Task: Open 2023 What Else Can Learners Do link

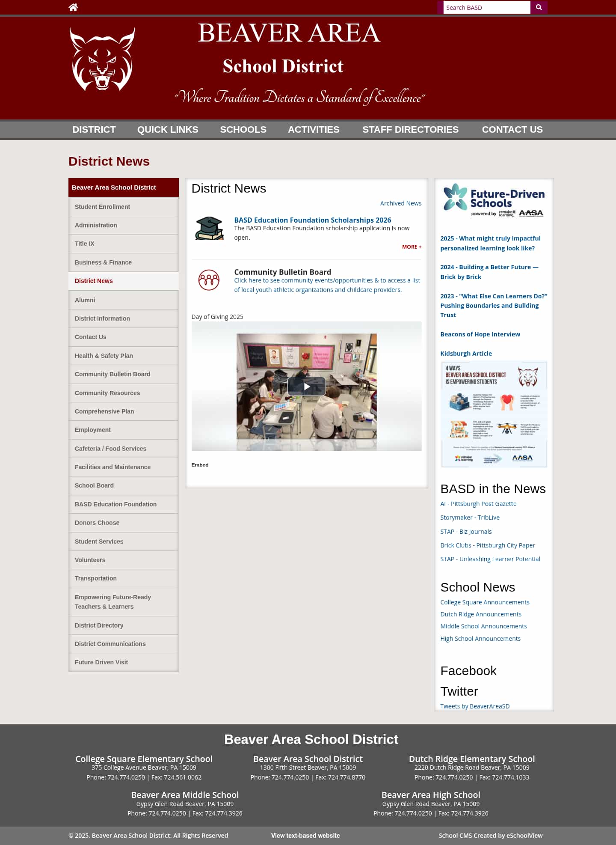Action: click(494, 306)
